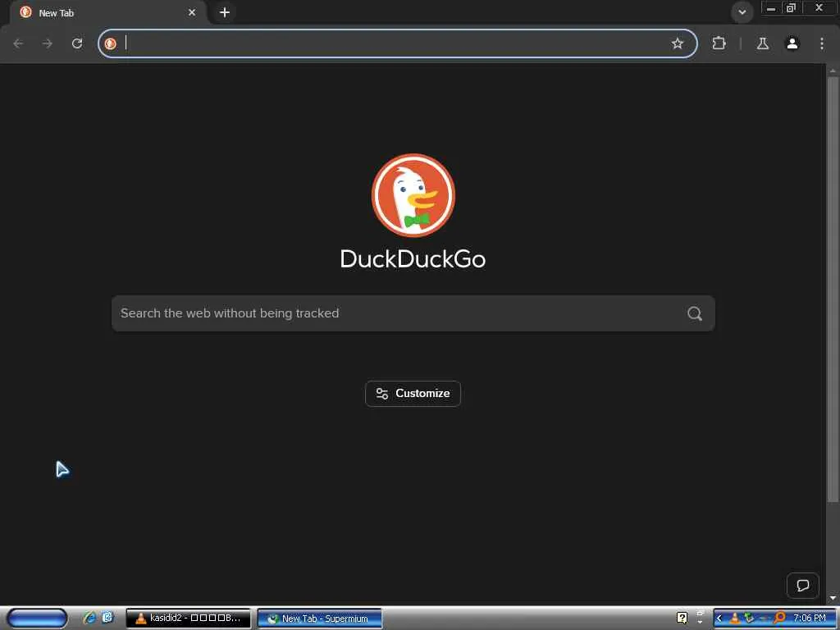
Task: Click the question mark help icon in taskbar
Action: point(682,619)
